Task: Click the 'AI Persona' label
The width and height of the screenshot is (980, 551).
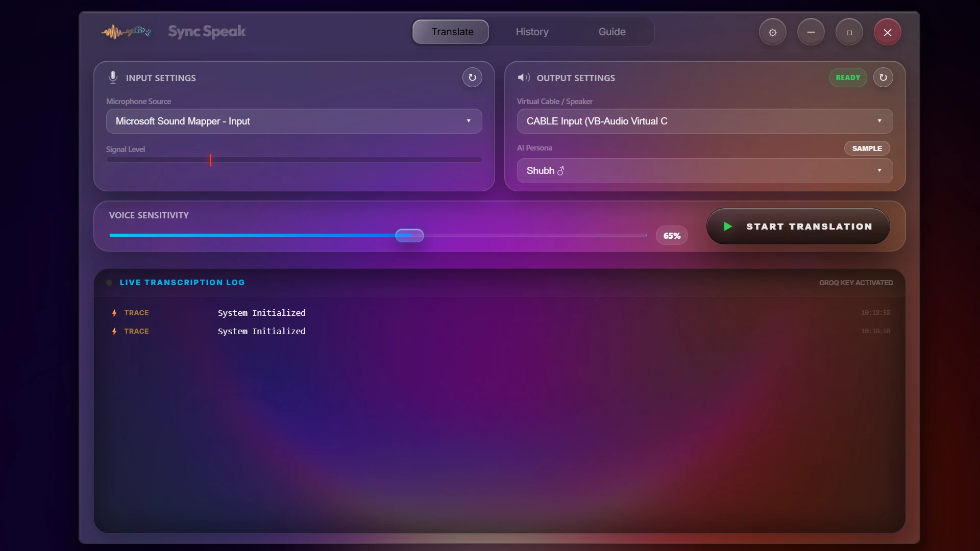Action: (x=534, y=148)
